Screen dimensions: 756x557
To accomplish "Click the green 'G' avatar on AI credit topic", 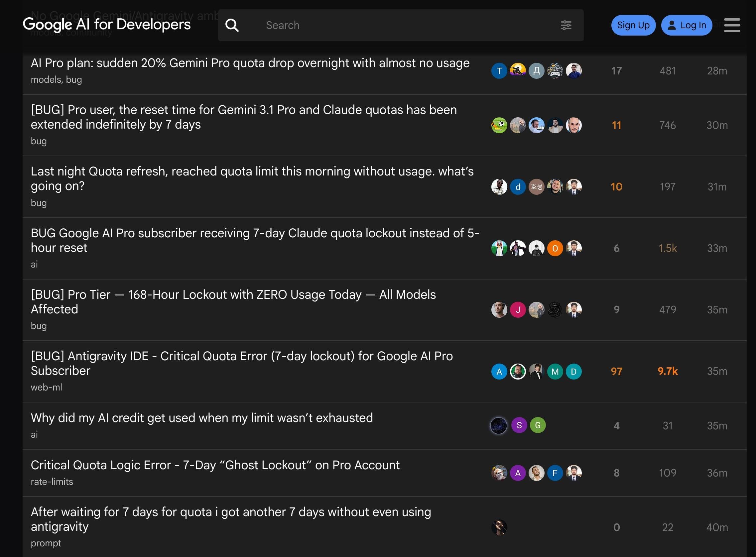I will point(538,425).
